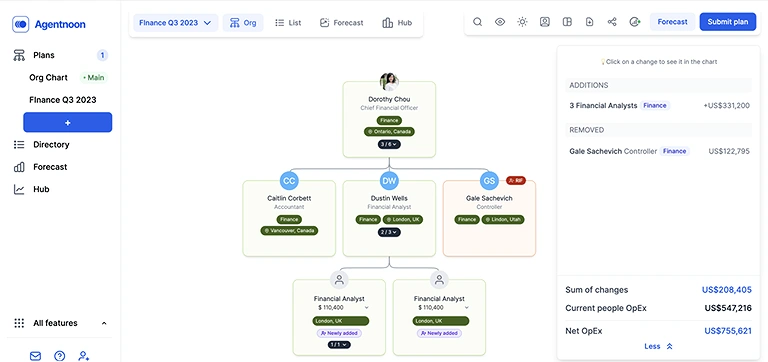768x362 pixels.
Task: Submit the plan
Action: coord(728,22)
